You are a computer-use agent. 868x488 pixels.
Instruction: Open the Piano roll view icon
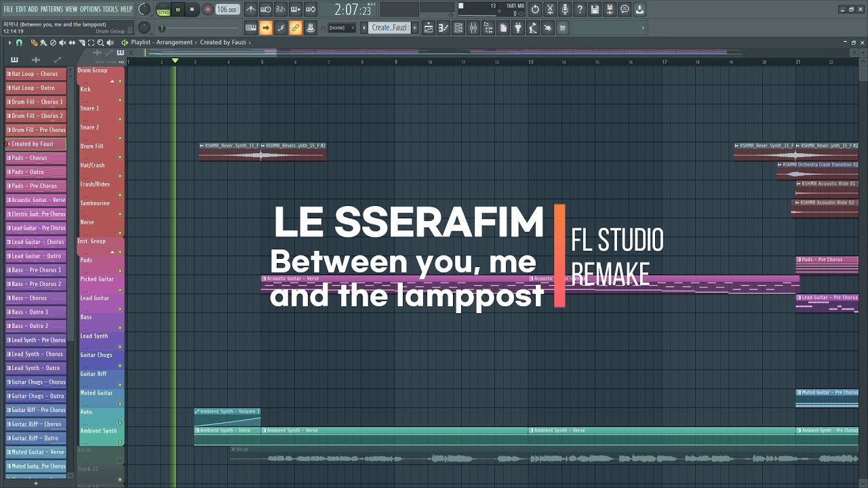(443, 28)
